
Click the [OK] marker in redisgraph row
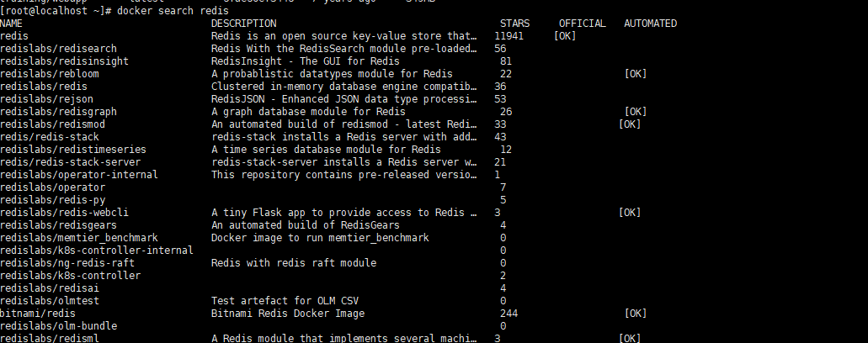click(x=636, y=112)
